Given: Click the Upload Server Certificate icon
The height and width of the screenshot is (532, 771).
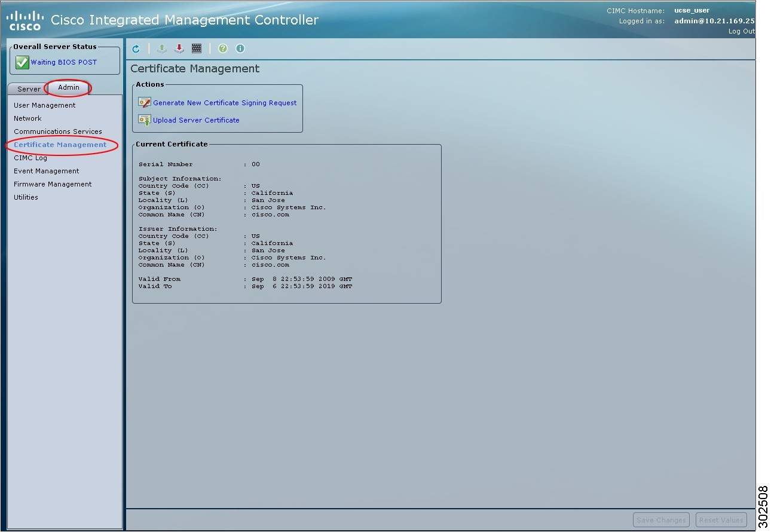Looking at the screenshot, I should 143,120.
